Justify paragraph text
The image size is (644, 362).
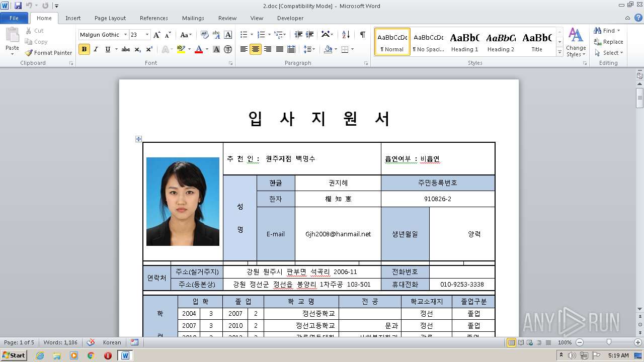point(280,49)
